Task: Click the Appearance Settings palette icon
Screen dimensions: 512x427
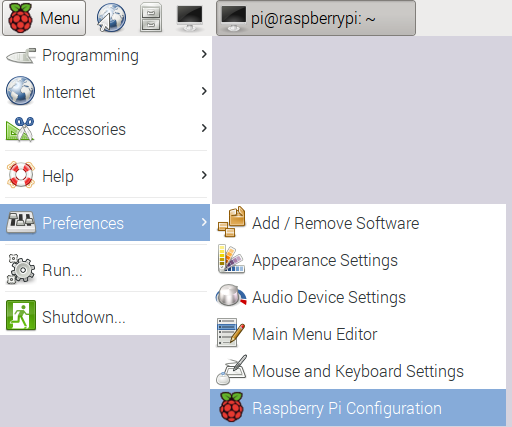Action: (x=231, y=259)
